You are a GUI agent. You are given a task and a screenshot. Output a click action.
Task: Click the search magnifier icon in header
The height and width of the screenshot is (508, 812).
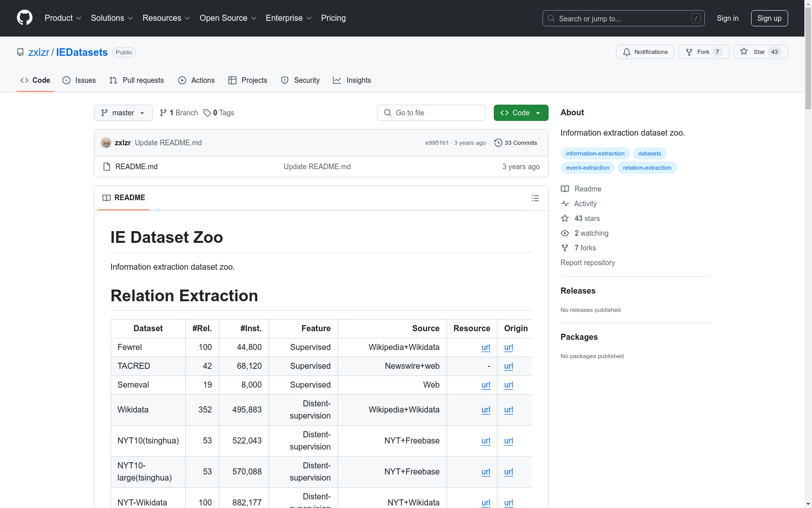[x=551, y=18]
